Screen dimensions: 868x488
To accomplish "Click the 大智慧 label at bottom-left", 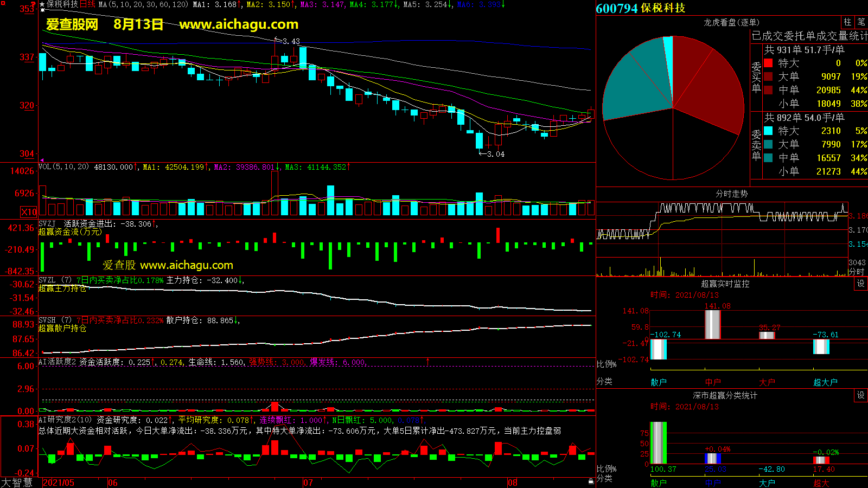I will [x=17, y=483].
